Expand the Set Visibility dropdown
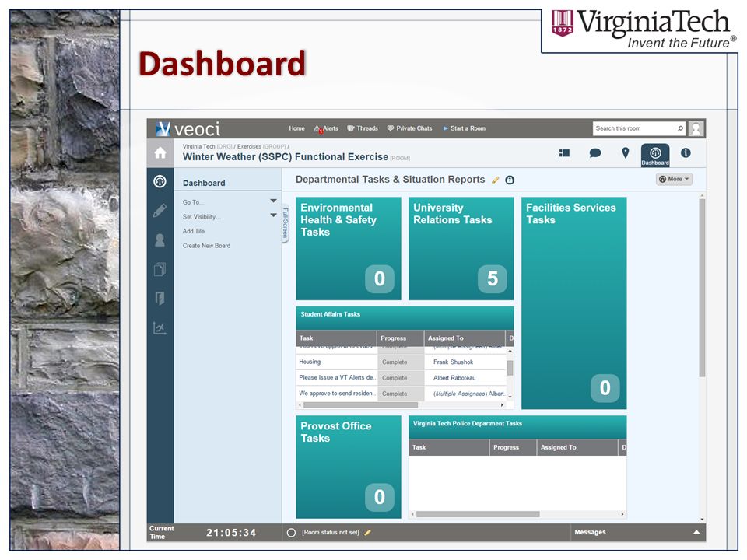 (273, 215)
